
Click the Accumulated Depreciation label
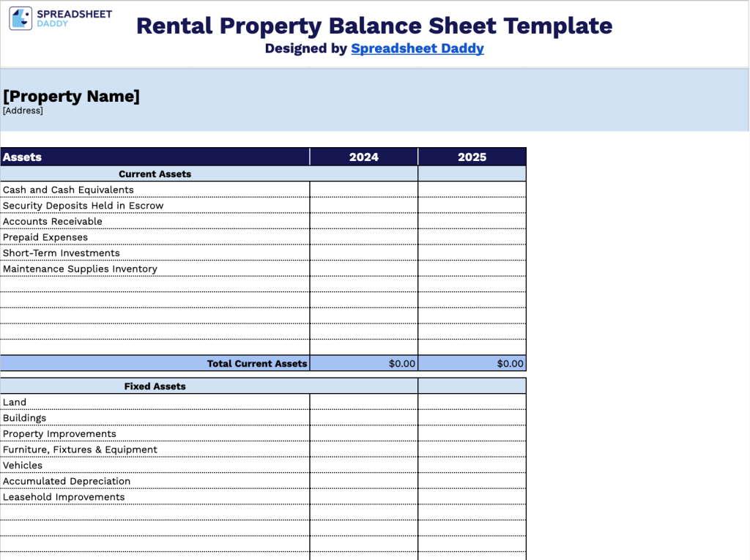click(x=67, y=481)
